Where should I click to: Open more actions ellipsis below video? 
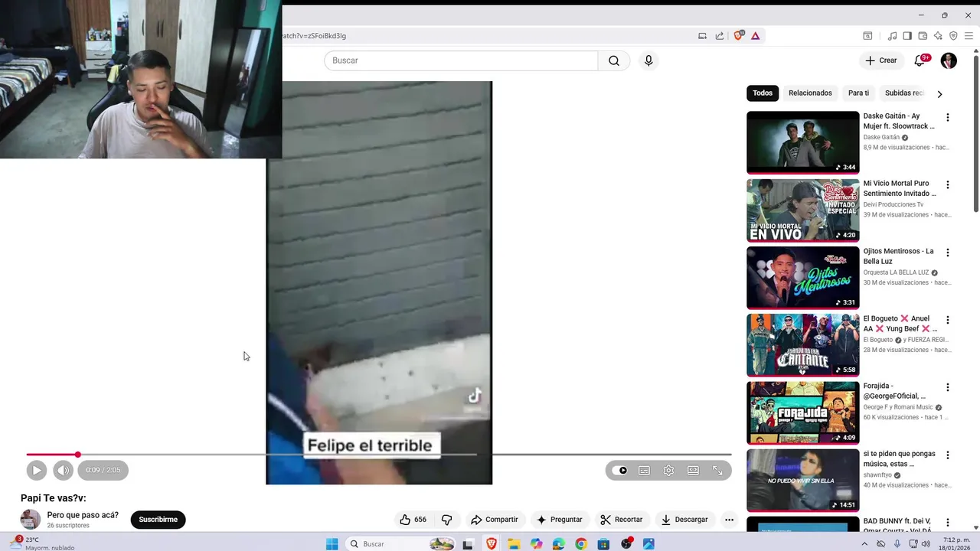tap(729, 520)
